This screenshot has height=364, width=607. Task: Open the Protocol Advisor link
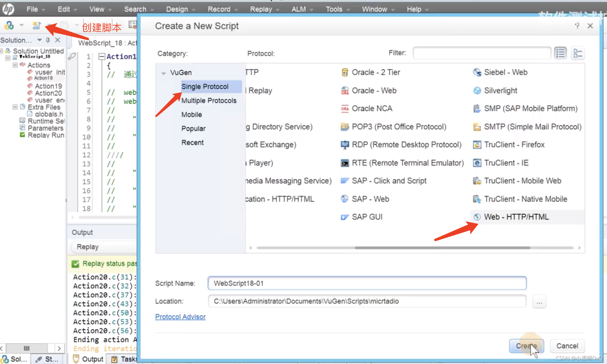pyautogui.click(x=180, y=317)
